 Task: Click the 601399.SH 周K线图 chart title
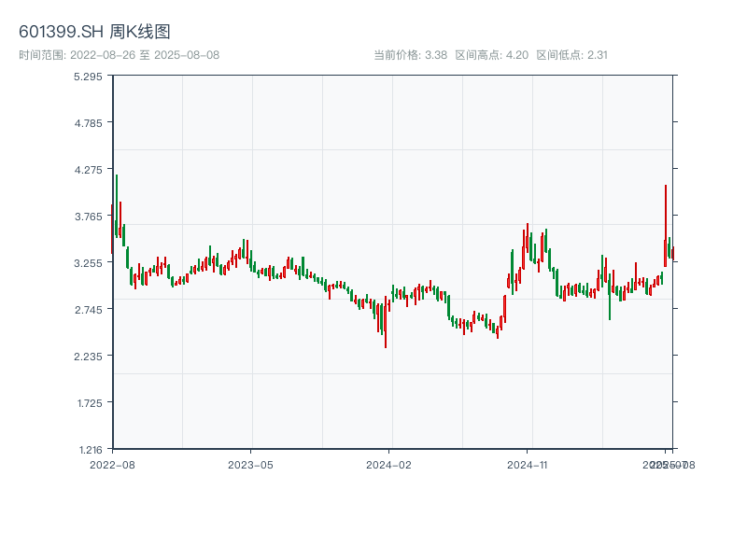point(94,33)
